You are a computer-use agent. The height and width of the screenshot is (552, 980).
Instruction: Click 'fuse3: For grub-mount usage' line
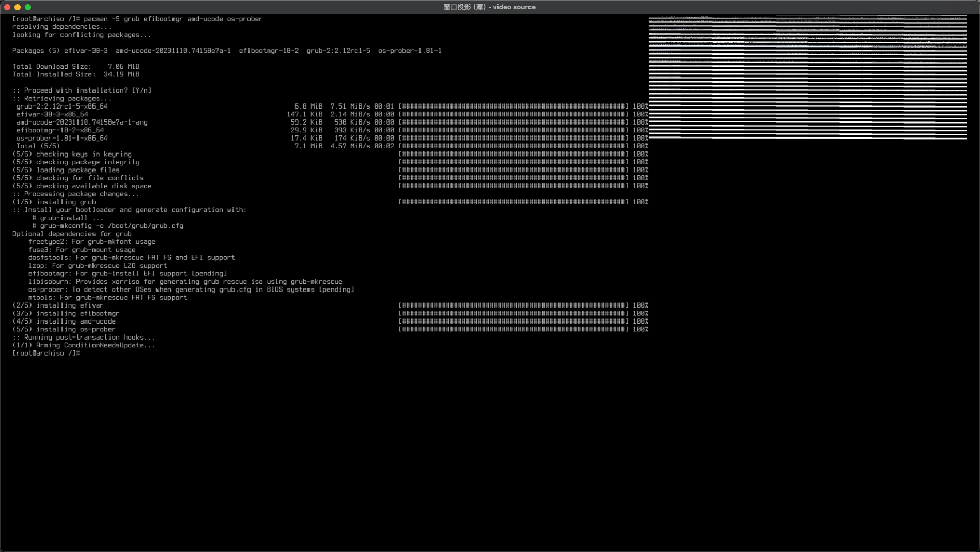pos(82,250)
